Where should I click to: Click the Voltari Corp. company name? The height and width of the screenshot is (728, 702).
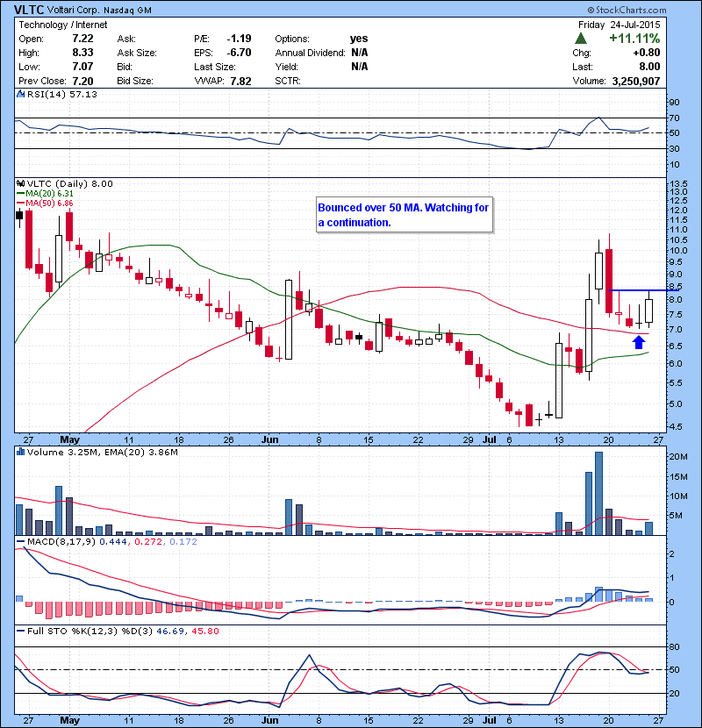click(x=74, y=11)
